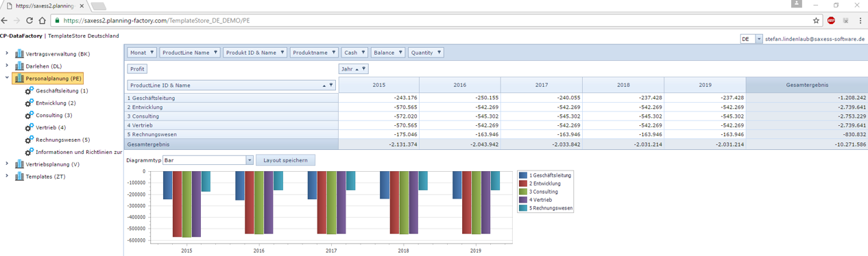Open the Diagrammtyp Bar dropdown
The height and width of the screenshot is (256, 868).
tap(250, 160)
